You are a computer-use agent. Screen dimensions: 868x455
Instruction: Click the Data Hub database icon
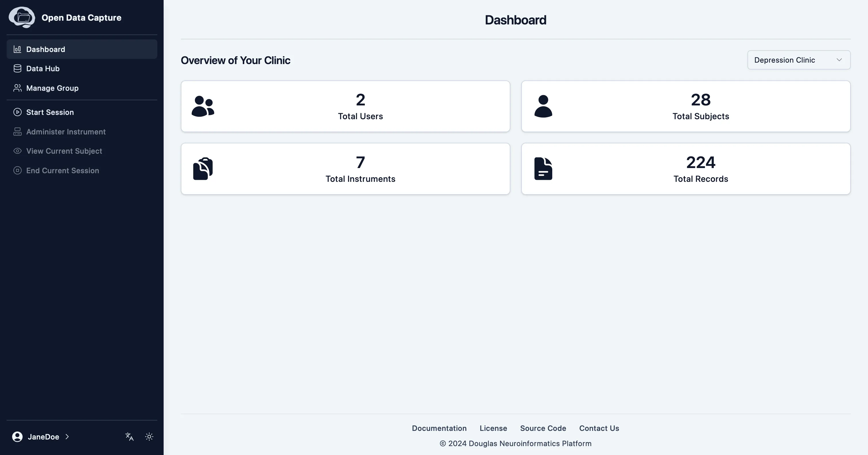tap(17, 68)
